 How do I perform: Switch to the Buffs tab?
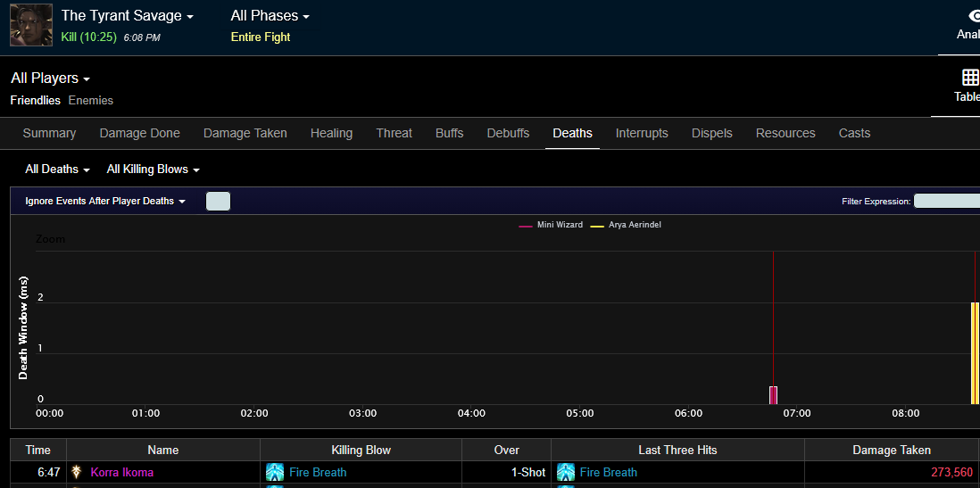(x=449, y=133)
